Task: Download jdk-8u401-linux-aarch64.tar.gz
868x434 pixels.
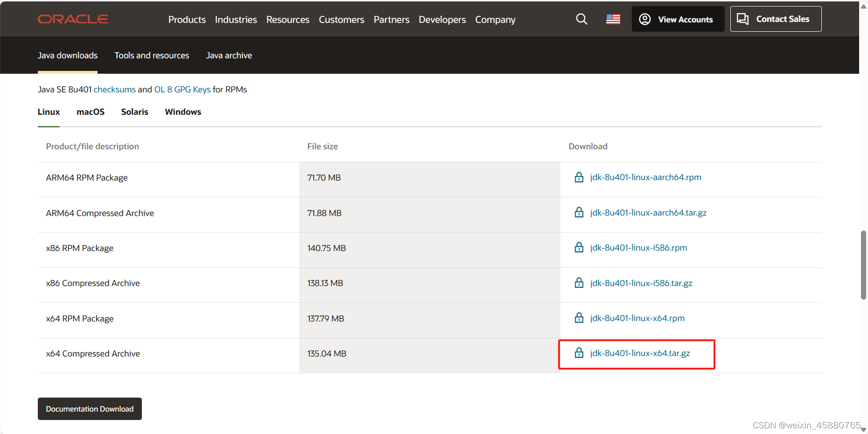Action: pos(648,213)
